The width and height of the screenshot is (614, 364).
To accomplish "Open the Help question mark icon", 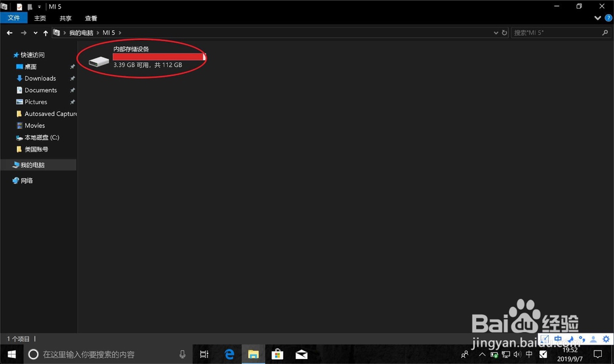I will click(x=608, y=18).
